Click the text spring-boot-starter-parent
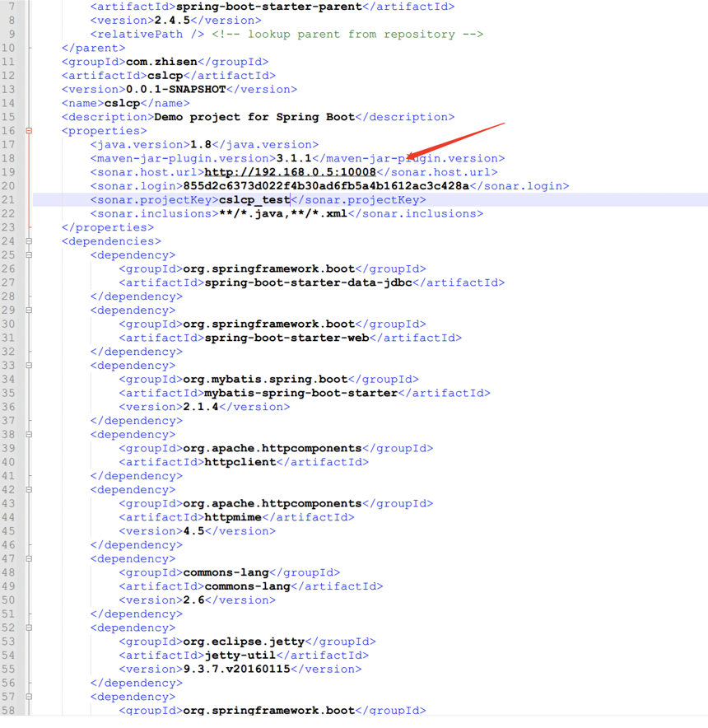Screen dimensions: 708x728 269,7
